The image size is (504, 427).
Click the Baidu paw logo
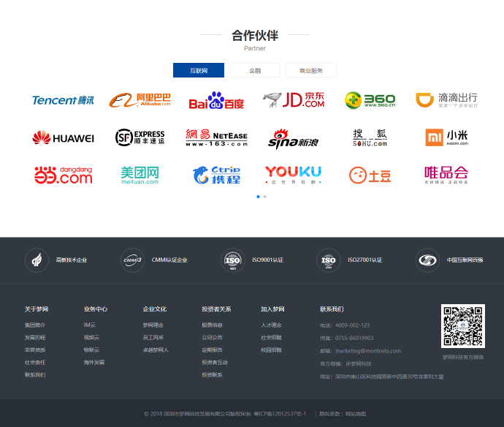click(x=216, y=101)
